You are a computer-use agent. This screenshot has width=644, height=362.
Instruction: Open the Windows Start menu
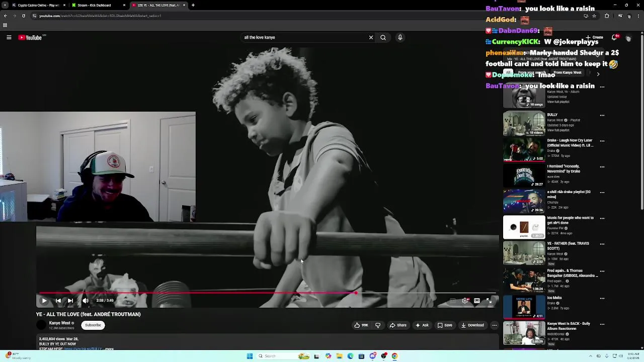tap(250, 356)
